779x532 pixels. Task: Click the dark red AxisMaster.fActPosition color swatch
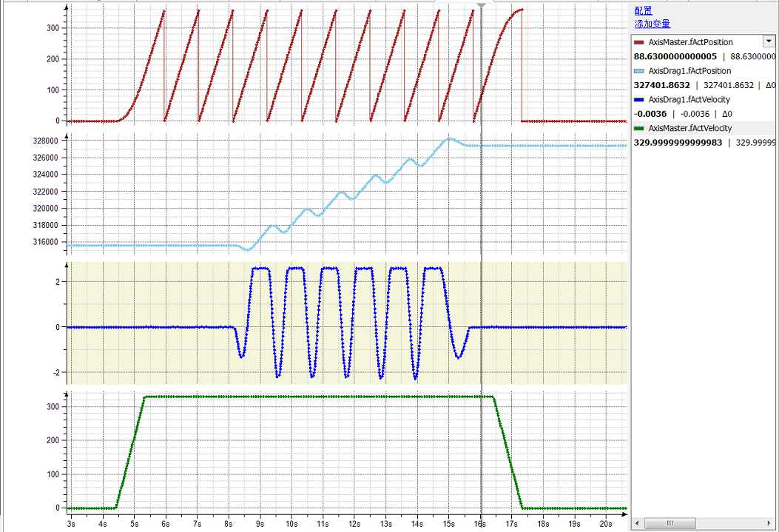point(640,42)
